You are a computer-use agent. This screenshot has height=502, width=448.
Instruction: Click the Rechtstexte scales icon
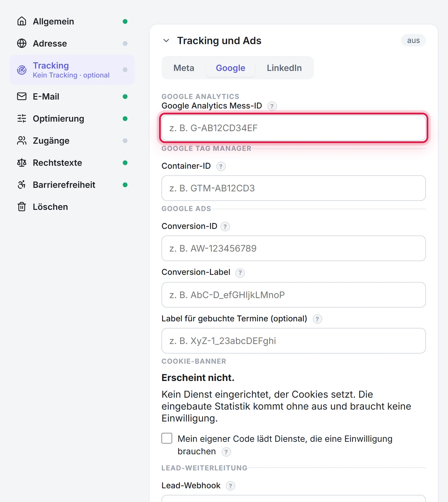coord(22,162)
